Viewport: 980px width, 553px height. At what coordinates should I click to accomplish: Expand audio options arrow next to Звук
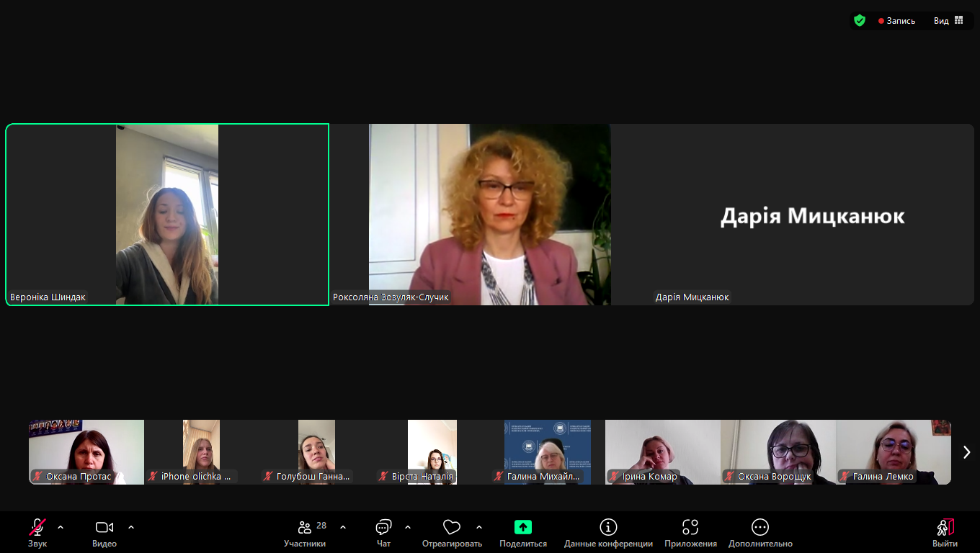tap(61, 527)
